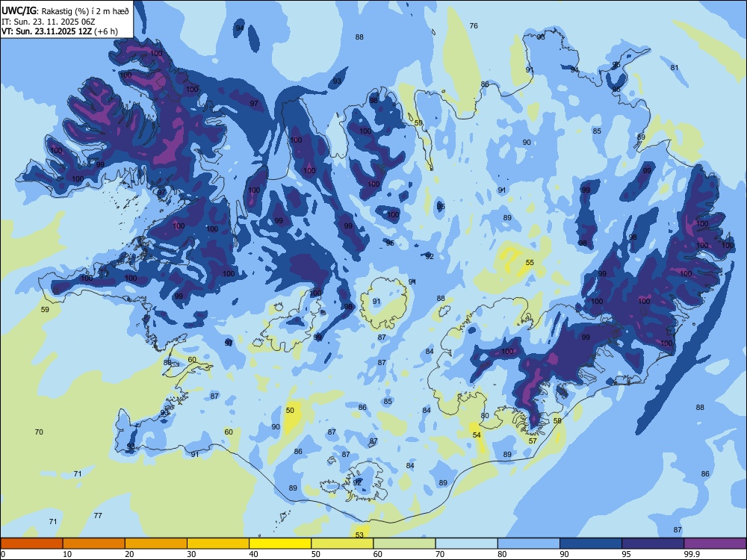Click the purple above-99.9 legend swatch

715,544
